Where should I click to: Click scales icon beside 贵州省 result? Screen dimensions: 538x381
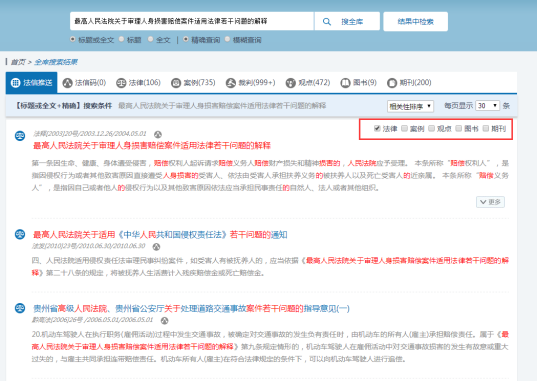tap(20, 308)
